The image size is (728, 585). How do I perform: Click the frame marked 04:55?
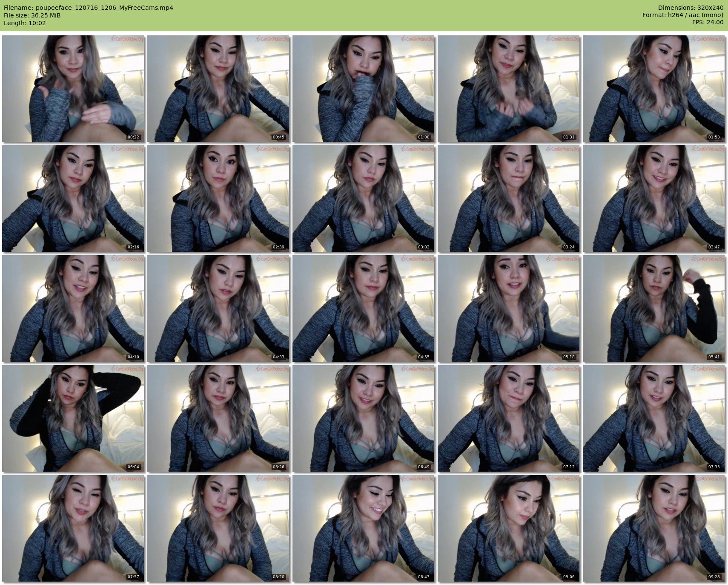point(364,308)
